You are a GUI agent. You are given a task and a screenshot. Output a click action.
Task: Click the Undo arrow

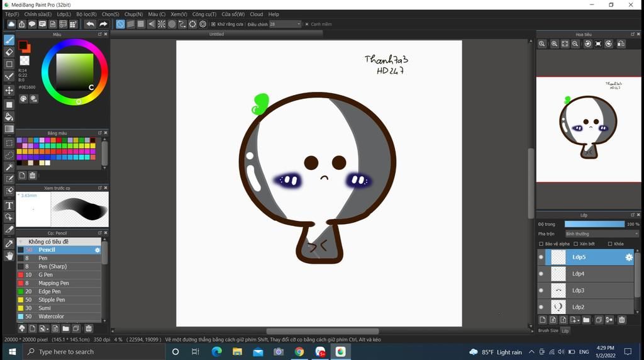pos(90,25)
